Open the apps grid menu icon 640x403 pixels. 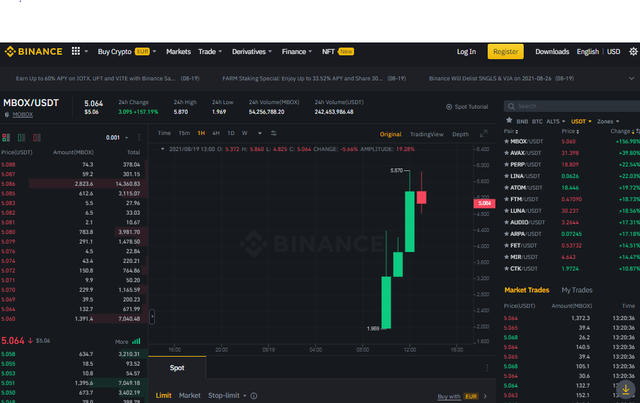tap(76, 51)
